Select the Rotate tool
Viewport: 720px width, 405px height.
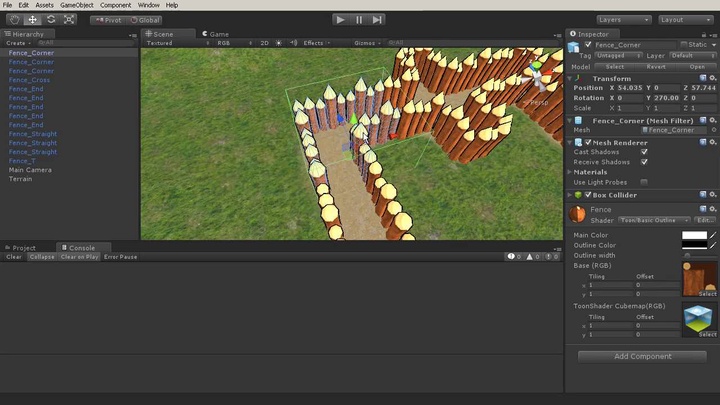pyautogui.click(x=51, y=19)
